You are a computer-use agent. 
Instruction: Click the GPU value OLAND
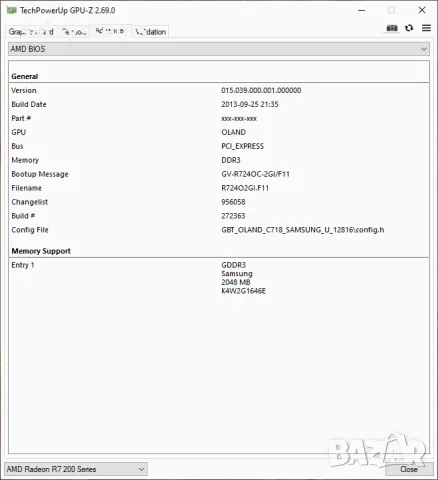point(233,132)
